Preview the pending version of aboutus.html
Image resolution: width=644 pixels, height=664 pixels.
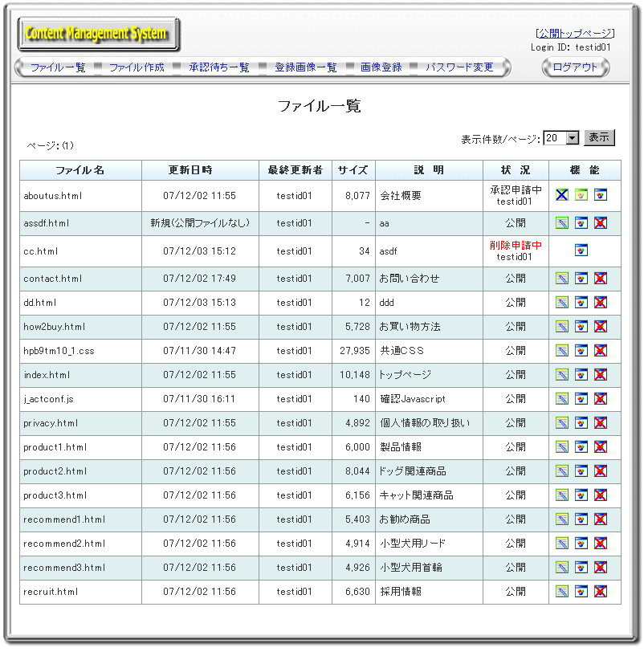pyautogui.click(x=581, y=195)
